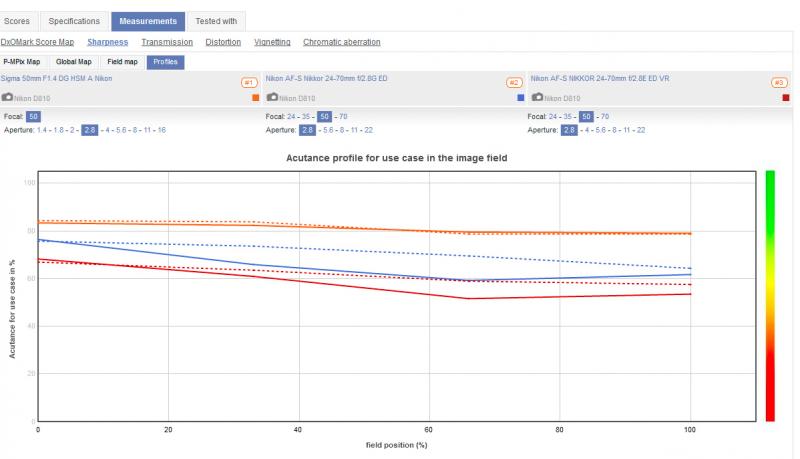Open the Chromatic aberration link
Image resolution: width=800 pixels, height=459 pixels.
(x=342, y=42)
